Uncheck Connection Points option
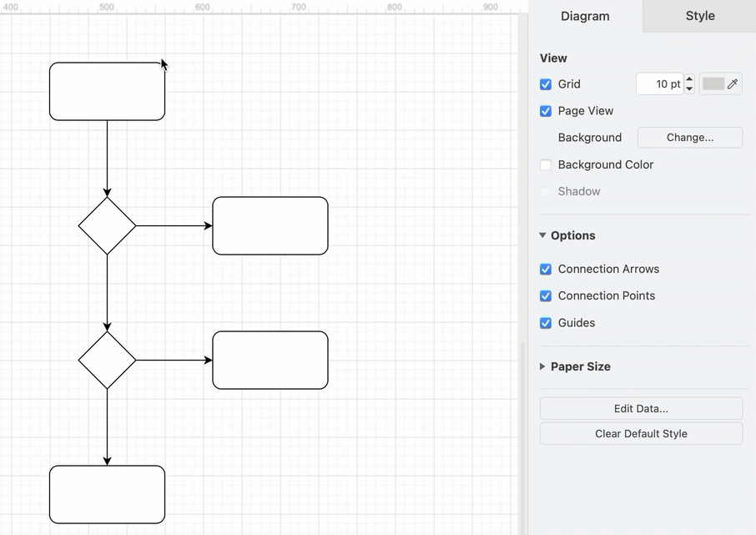 click(x=545, y=295)
